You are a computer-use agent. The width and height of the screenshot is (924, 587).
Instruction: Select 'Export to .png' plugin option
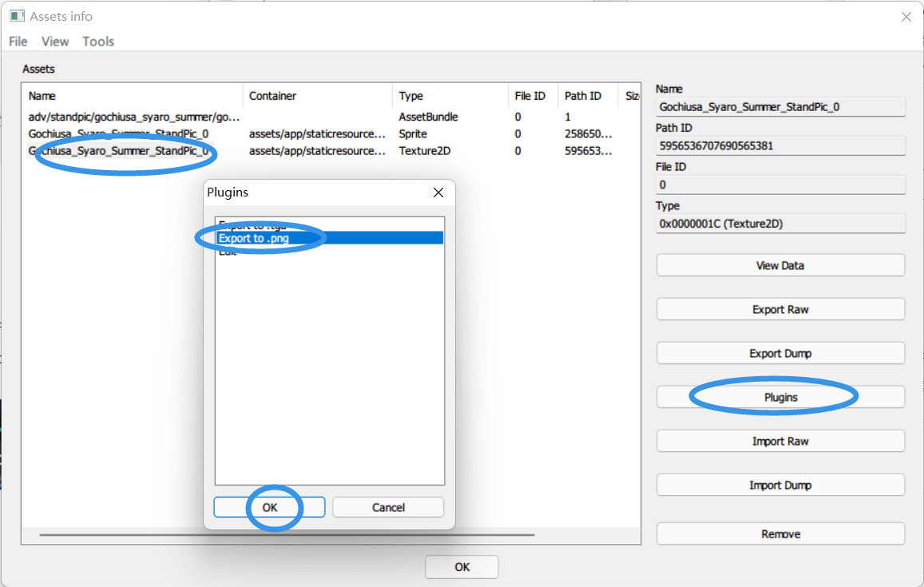pyautogui.click(x=329, y=238)
